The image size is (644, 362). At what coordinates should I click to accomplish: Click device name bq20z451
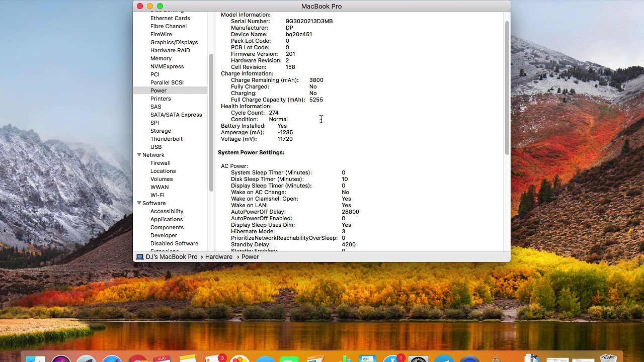click(x=299, y=34)
